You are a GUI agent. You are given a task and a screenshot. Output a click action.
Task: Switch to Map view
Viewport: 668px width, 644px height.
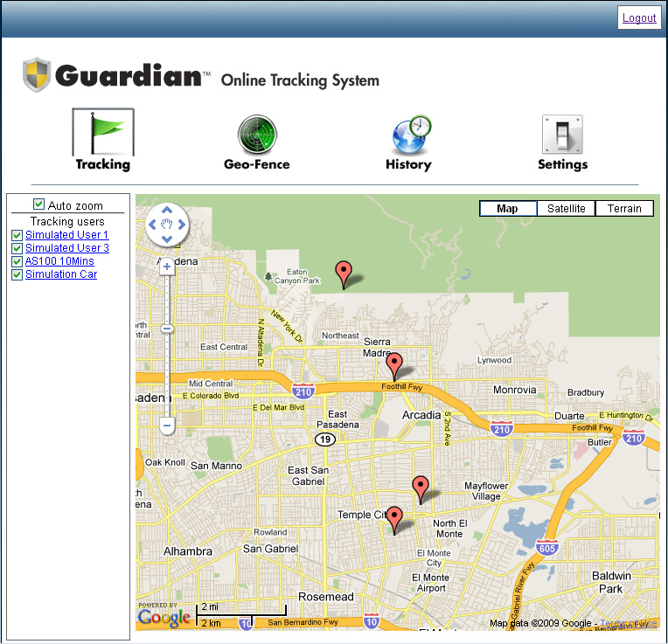[x=508, y=209]
